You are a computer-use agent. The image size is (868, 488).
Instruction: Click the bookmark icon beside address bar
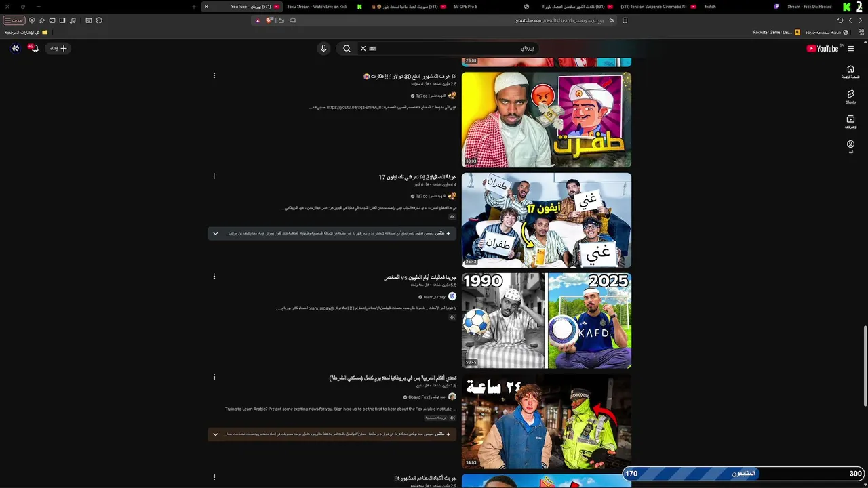[625, 20]
